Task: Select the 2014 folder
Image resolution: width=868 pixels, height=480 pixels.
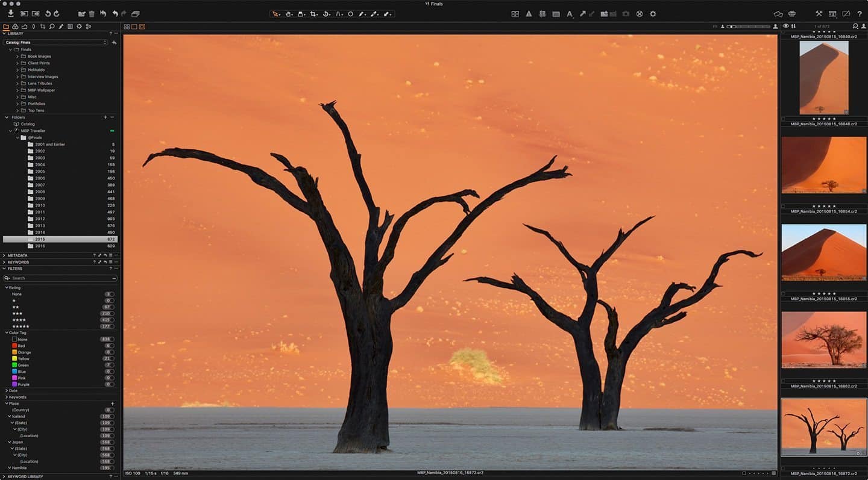Action: click(x=40, y=232)
